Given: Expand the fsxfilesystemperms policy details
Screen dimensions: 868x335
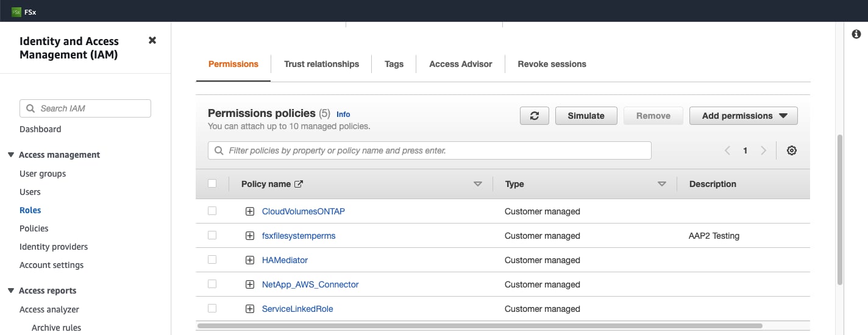Looking at the screenshot, I should pyautogui.click(x=250, y=236).
